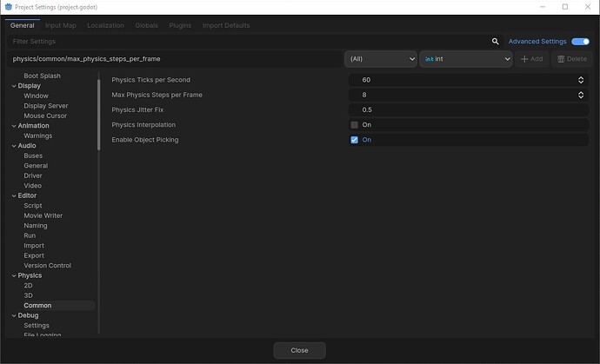Select Naming under Editor

(x=36, y=226)
